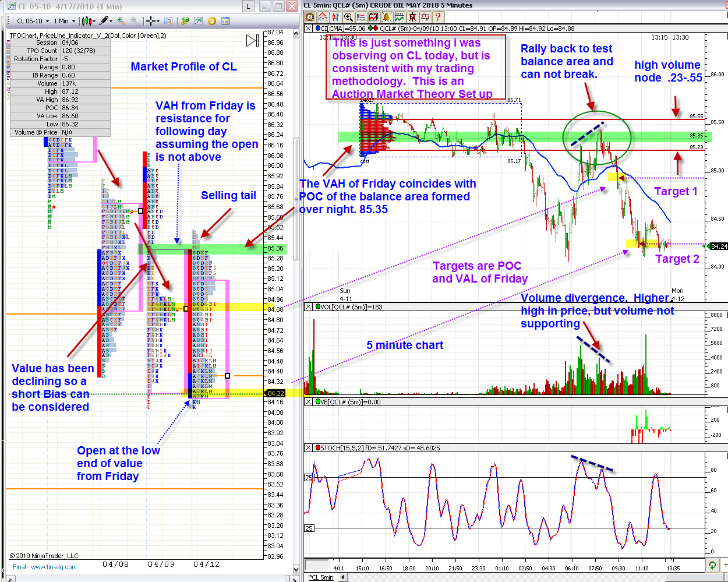Click the 85.36 green price marker
This screenshot has width=728, height=582.
(x=276, y=249)
